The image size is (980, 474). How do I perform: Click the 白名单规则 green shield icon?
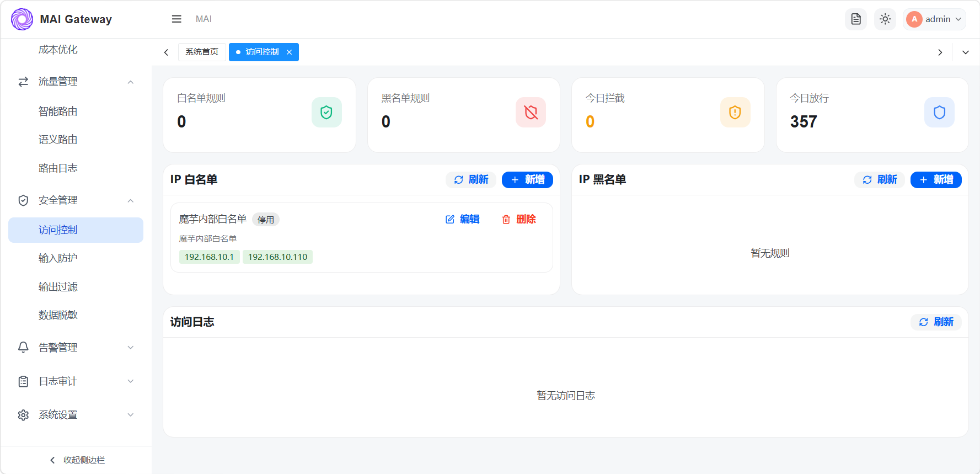coord(326,113)
